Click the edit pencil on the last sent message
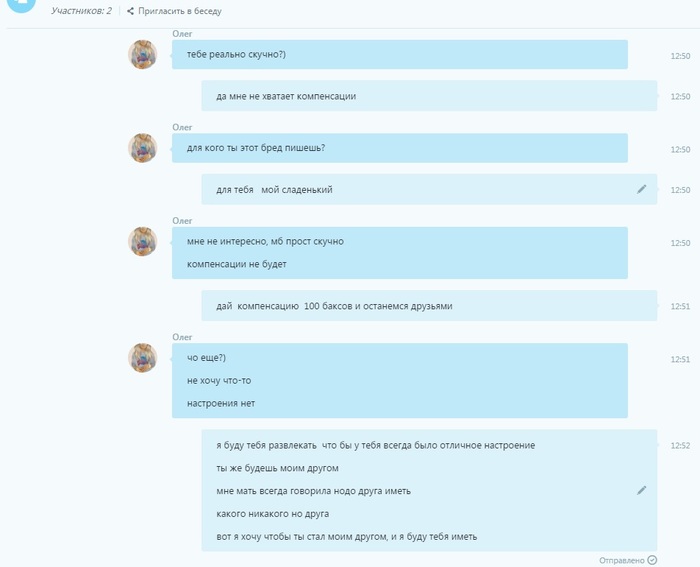The width and height of the screenshot is (700, 567). coord(642,490)
